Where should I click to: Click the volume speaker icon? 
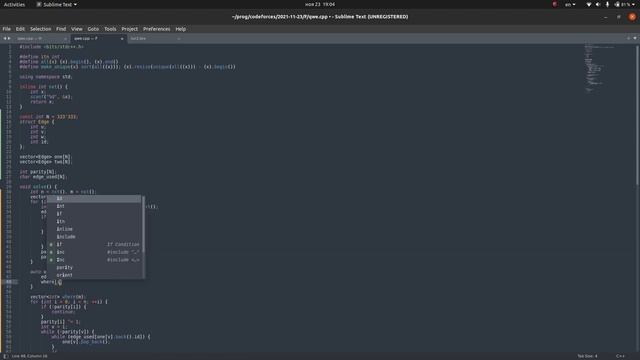pyautogui.click(x=598, y=4)
